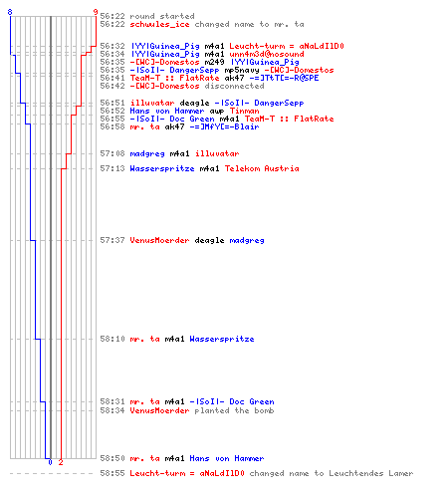Viewport: 448px width, 498px height.
Task: Click the blue final count 0
Action: click(50, 462)
